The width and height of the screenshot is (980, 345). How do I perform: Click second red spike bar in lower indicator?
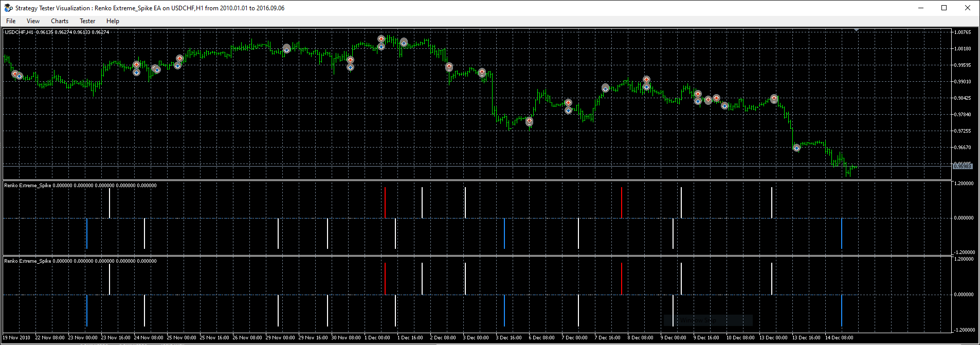(621, 279)
